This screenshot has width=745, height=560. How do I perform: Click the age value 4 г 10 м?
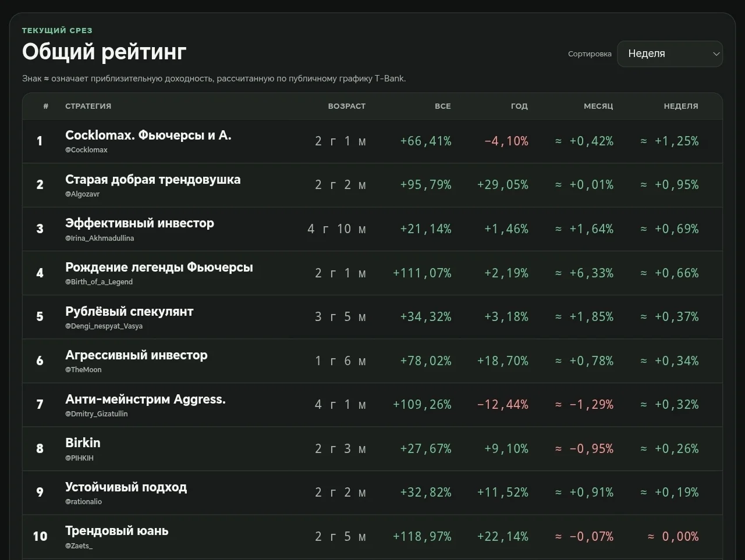pyautogui.click(x=337, y=229)
